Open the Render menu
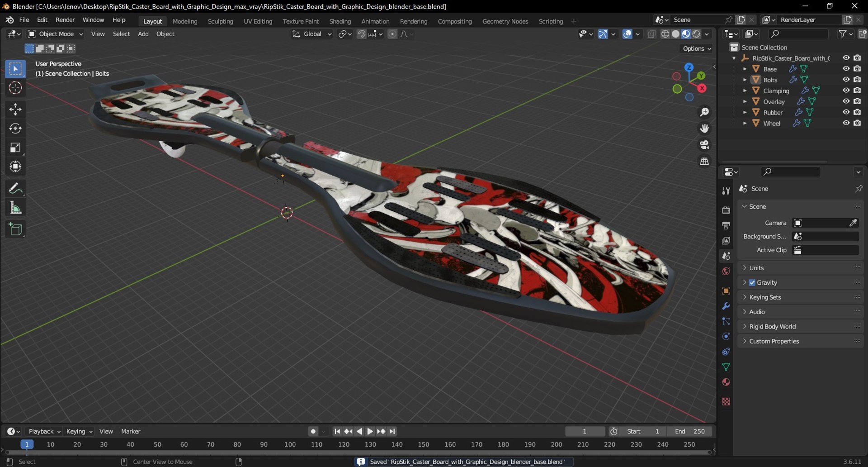This screenshot has width=868, height=467. 65,20
